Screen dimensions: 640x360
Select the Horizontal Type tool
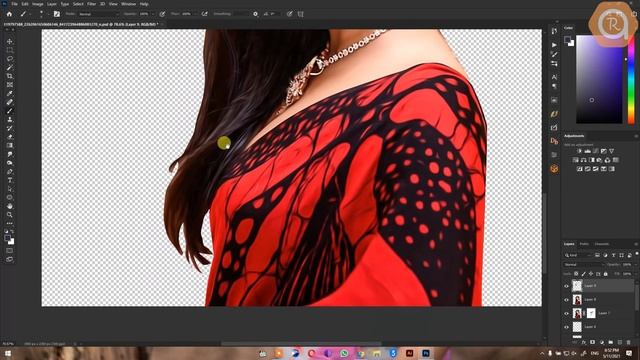[9, 180]
